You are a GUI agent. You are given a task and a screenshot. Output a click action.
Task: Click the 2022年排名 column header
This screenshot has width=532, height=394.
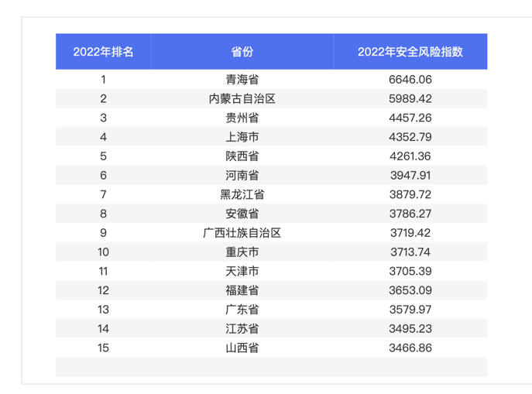point(103,52)
